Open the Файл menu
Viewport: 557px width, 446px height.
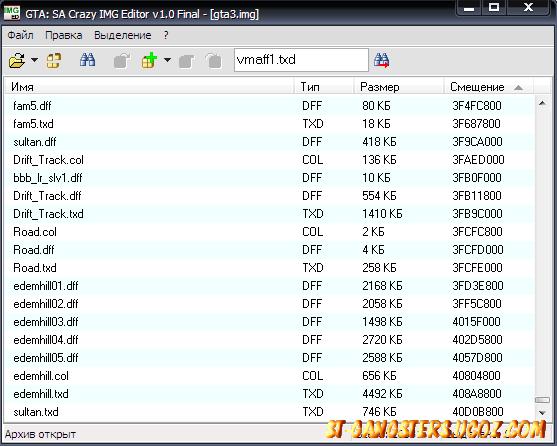(21, 35)
